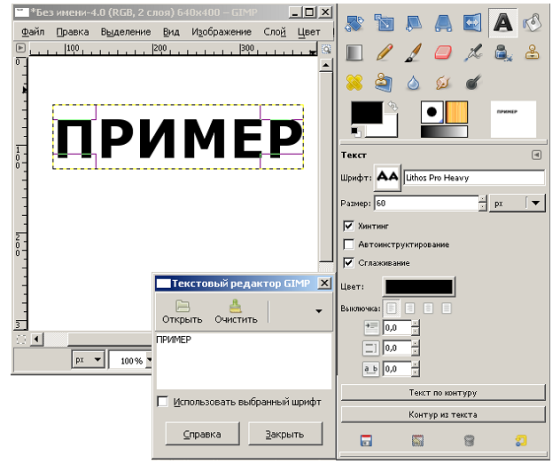Viewport: 560px width, 464px height.
Task: Select the Blur/Sharpen droplet tool
Action: (x=414, y=83)
